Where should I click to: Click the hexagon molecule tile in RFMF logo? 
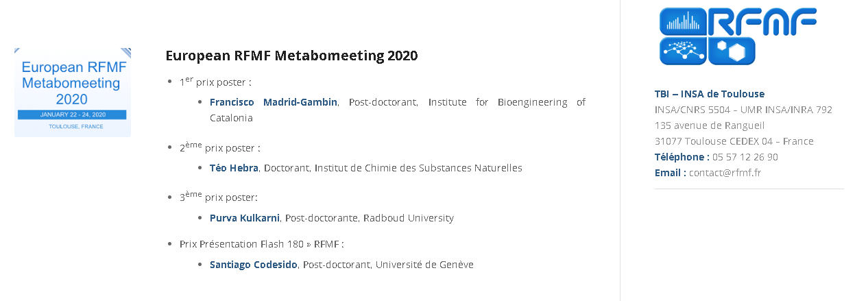(732, 51)
